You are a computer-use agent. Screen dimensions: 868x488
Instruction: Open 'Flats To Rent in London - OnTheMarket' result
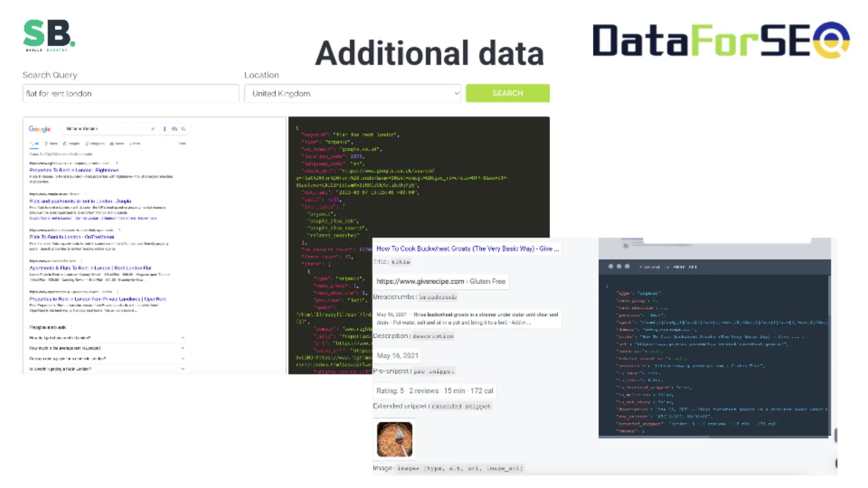pyautogui.click(x=72, y=237)
